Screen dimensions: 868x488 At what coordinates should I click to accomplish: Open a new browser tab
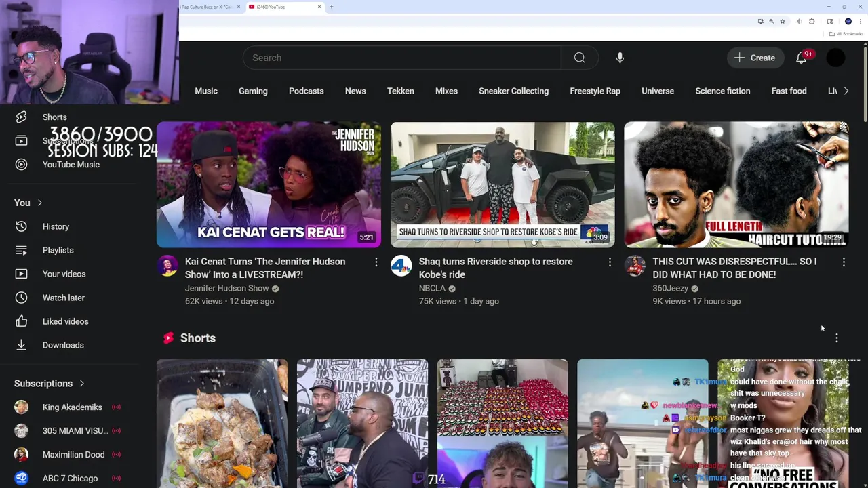(331, 7)
